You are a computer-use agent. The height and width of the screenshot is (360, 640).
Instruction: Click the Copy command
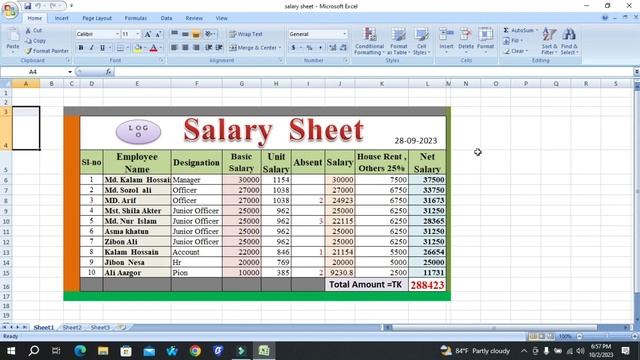(36, 40)
